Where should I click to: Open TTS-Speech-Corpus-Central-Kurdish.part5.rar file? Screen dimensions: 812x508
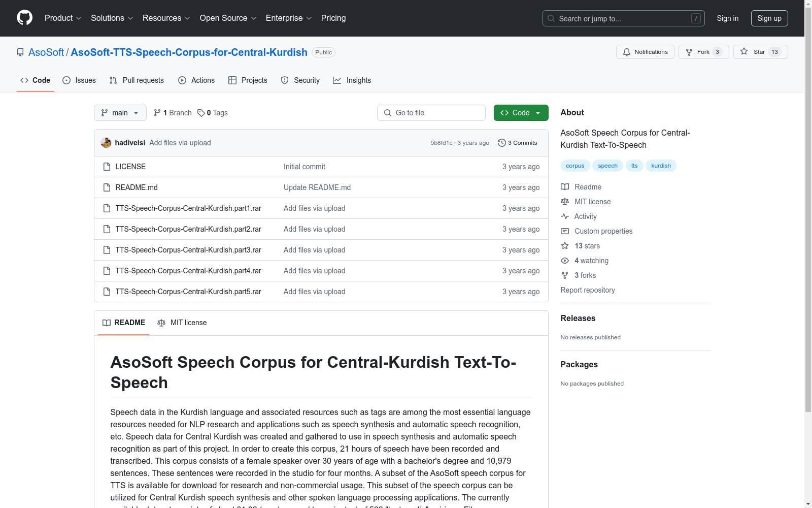(188, 292)
